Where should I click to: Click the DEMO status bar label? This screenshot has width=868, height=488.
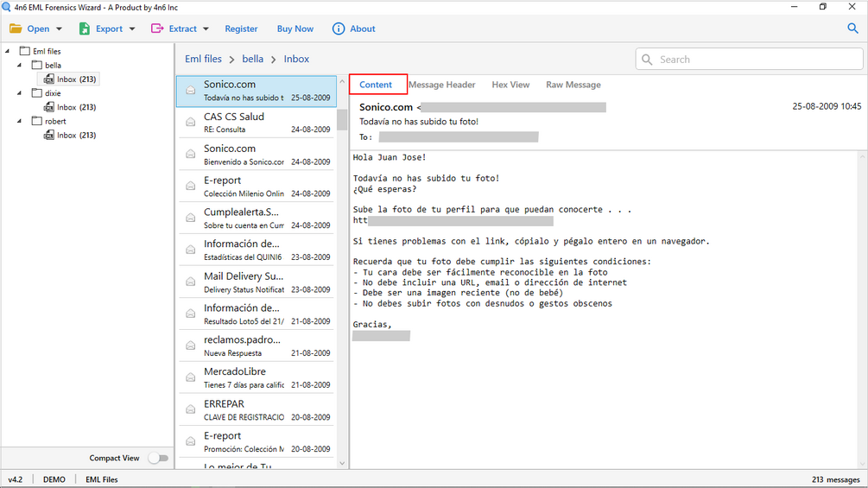click(x=54, y=479)
